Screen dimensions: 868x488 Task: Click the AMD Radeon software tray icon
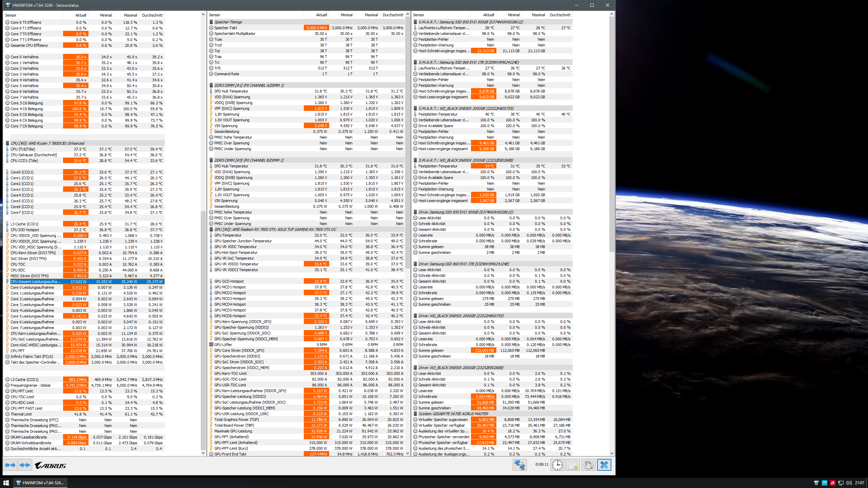832,483
